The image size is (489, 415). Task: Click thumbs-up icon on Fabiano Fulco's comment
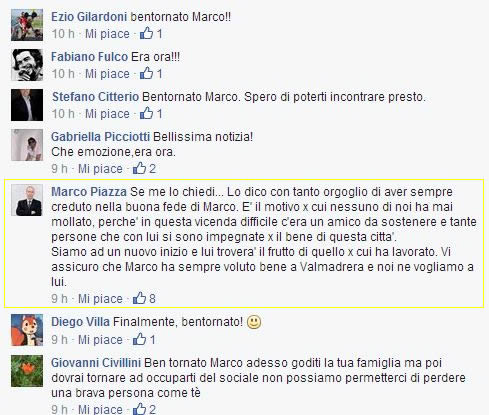pos(146,73)
